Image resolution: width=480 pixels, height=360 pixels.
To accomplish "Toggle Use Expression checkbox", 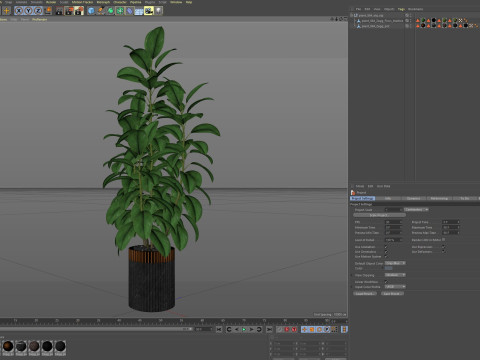I will coord(443,247).
